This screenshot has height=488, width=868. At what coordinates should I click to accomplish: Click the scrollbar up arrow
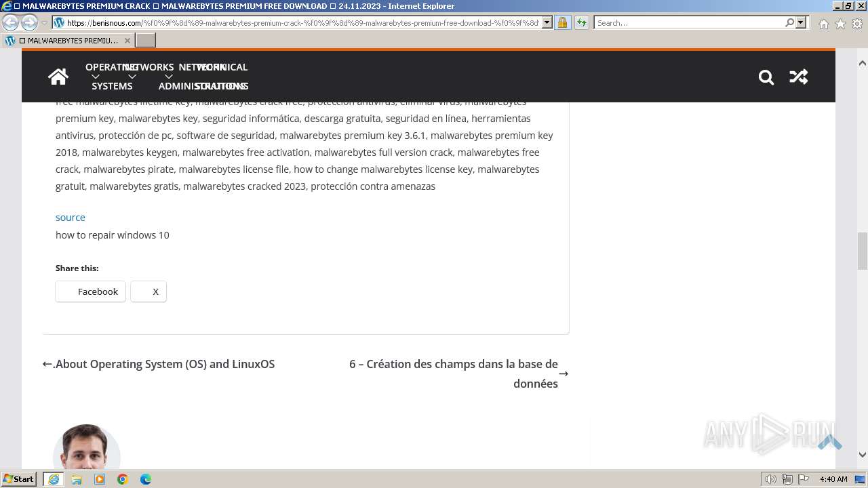(863, 63)
